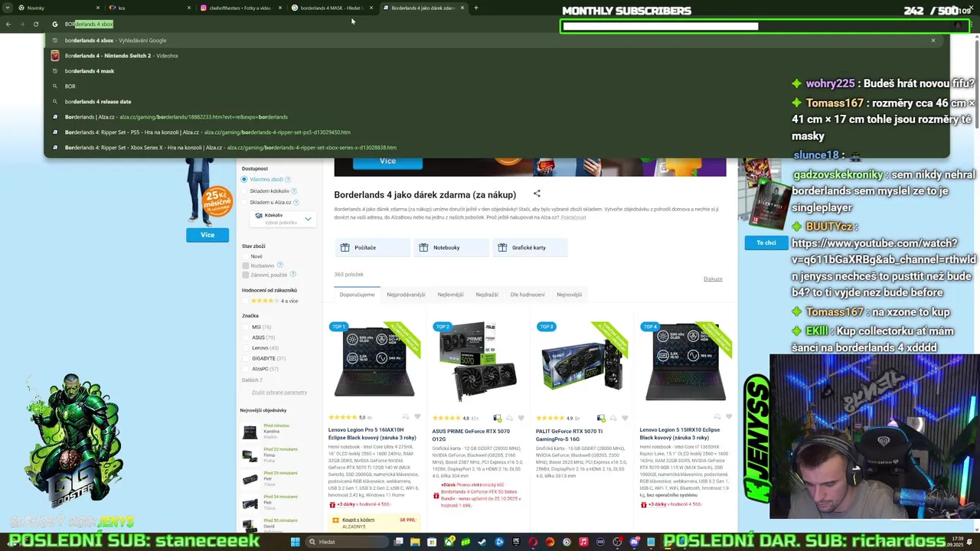Click the Pokračovat link in description
The height and width of the screenshot is (551, 980).
coord(573,217)
